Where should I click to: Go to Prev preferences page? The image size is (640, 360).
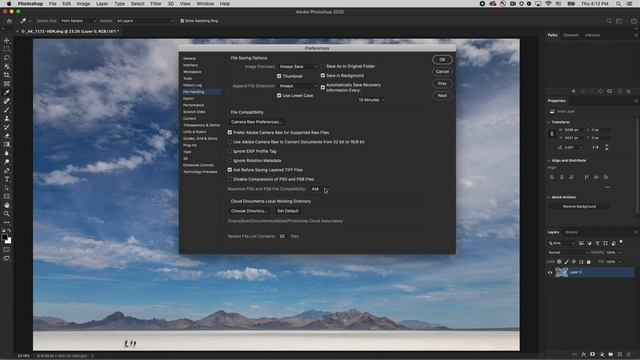pyautogui.click(x=442, y=84)
